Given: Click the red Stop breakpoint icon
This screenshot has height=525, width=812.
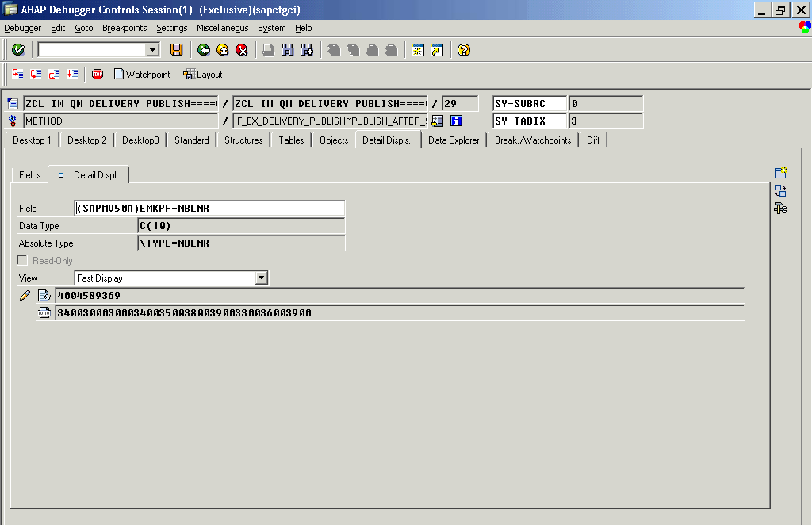Looking at the screenshot, I should pyautogui.click(x=98, y=74).
